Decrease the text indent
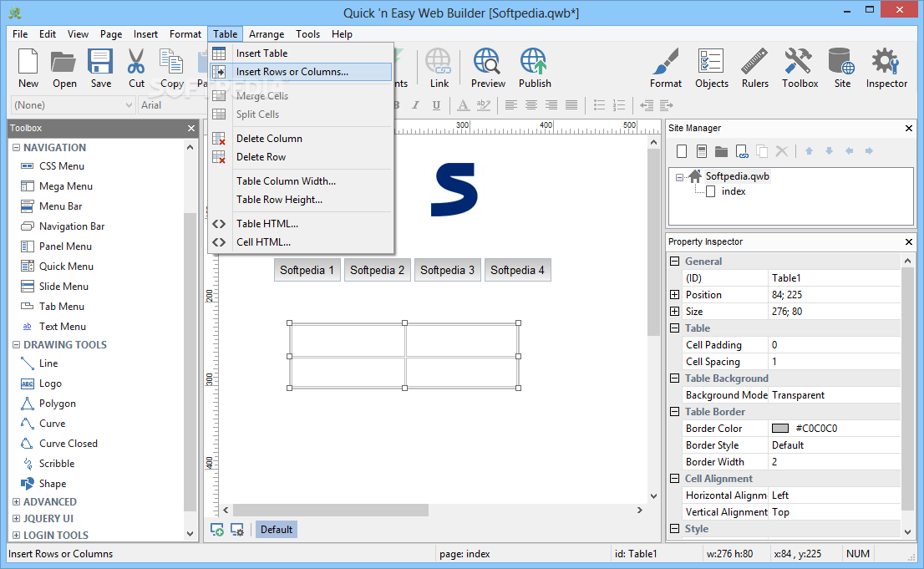This screenshot has height=569, width=924. (647, 105)
